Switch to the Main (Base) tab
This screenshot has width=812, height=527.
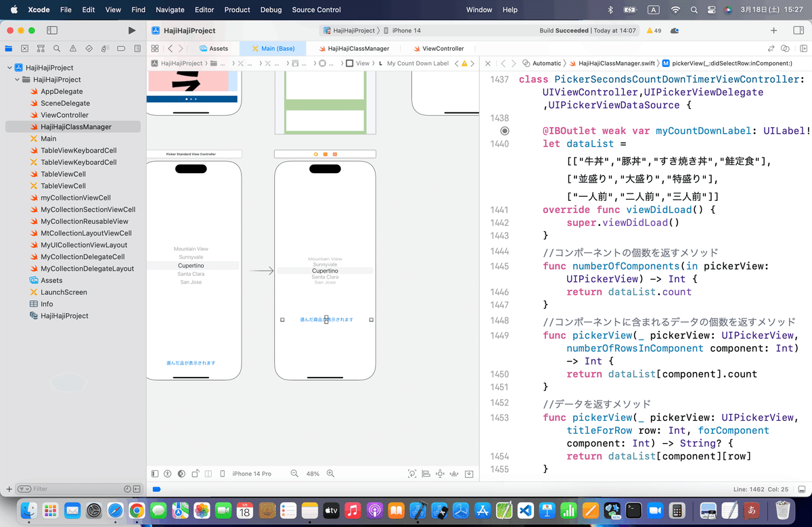pyautogui.click(x=273, y=49)
